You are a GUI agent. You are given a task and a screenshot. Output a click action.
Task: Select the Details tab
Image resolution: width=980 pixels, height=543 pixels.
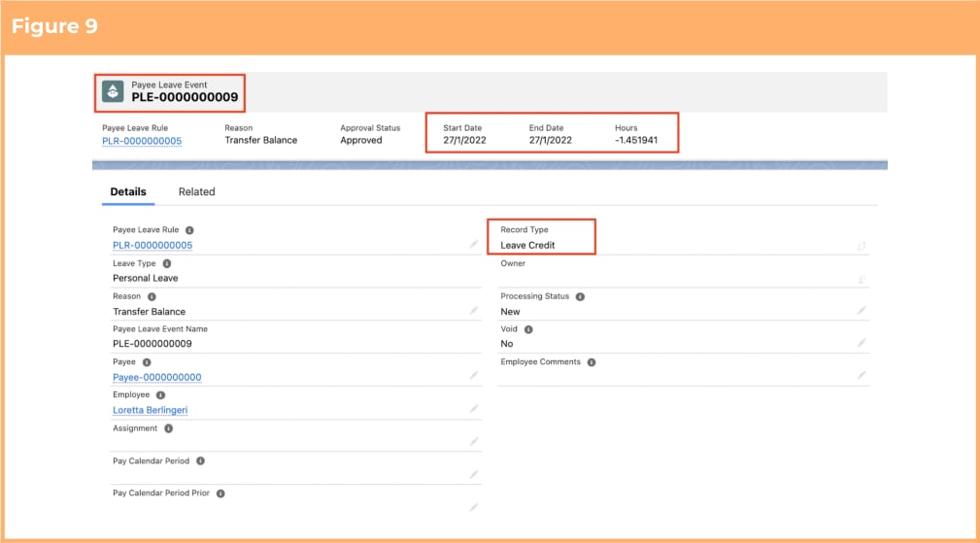[x=128, y=191]
